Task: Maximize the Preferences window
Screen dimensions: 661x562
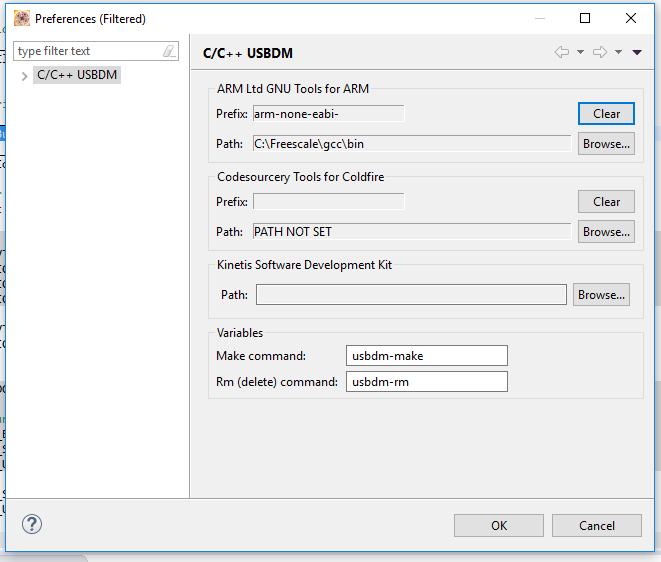Action: click(x=585, y=18)
